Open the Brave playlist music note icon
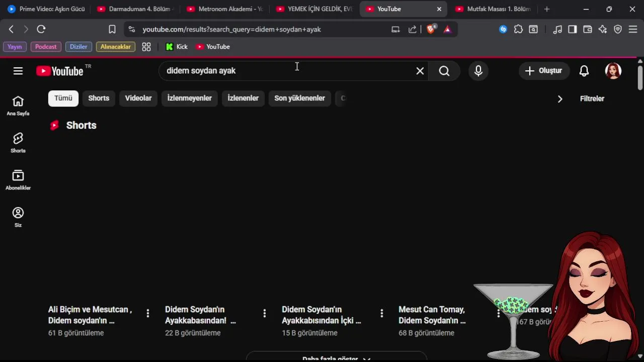This screenshot has height=362, width=644. (557, 29)
